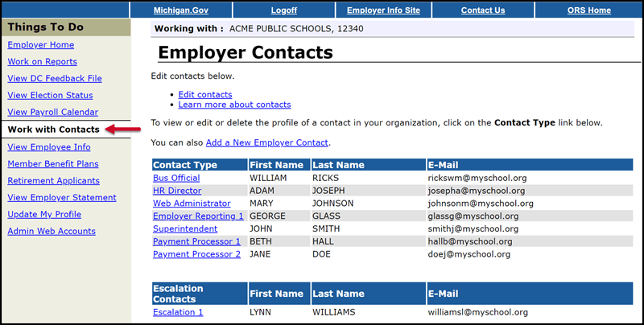Open View DC Feedback File

pos(54,79)
